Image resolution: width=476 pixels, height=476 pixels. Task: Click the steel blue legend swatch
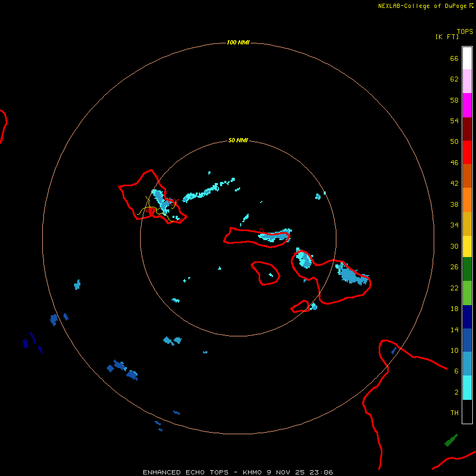[x=467, y=364]
